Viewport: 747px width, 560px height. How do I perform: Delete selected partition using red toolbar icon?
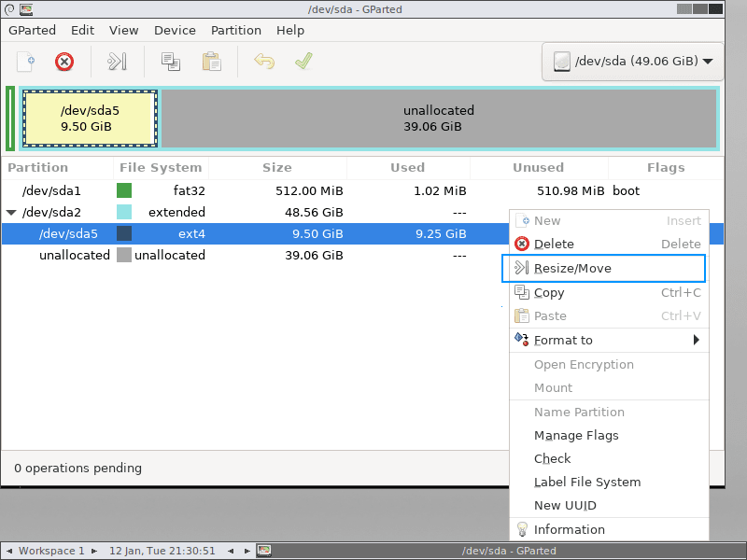point(63,61)
